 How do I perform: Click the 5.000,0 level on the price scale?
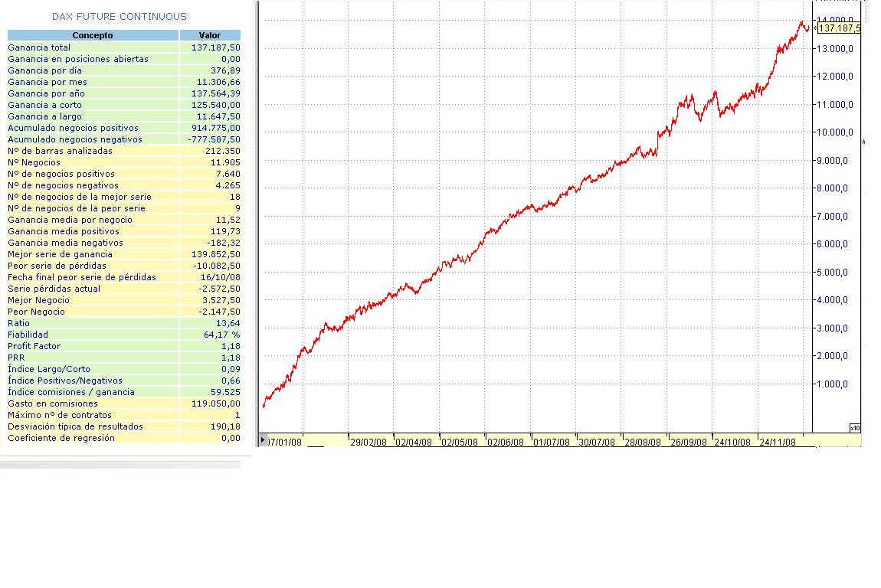[832, 273]
